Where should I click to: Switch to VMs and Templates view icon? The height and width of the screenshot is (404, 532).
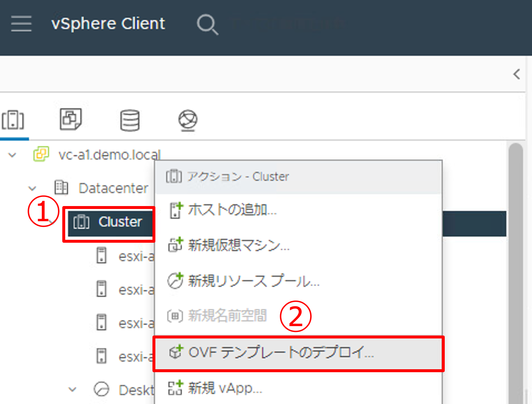tap(71, 119)
